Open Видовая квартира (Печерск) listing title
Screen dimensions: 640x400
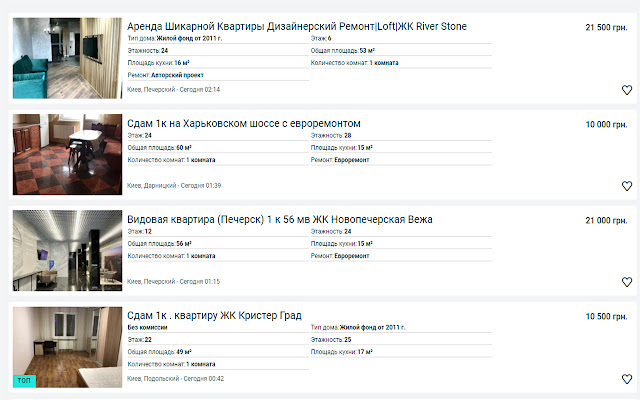280,219
